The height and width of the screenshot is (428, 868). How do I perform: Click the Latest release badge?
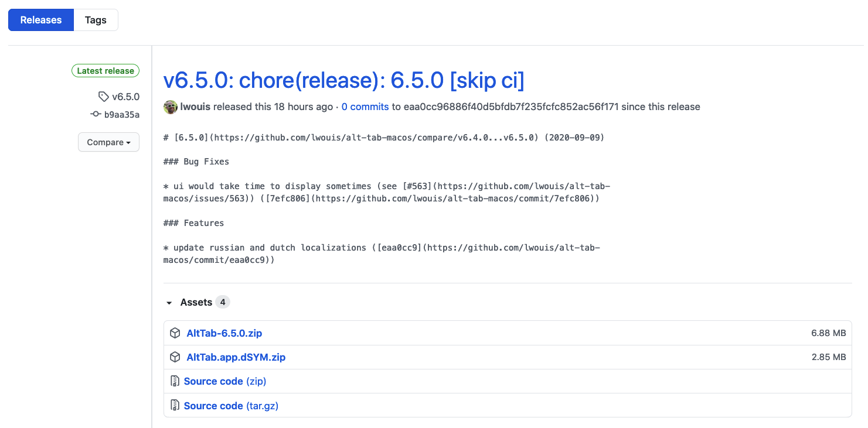pyautogui.click(x=105, y=70)
